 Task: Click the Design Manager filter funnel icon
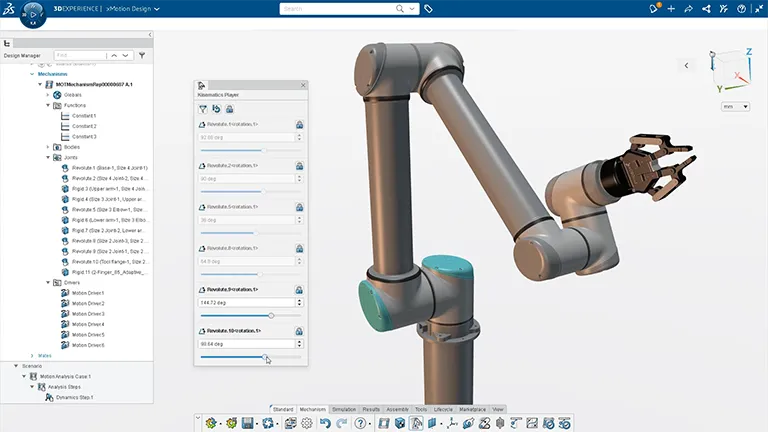click(142, 55)
